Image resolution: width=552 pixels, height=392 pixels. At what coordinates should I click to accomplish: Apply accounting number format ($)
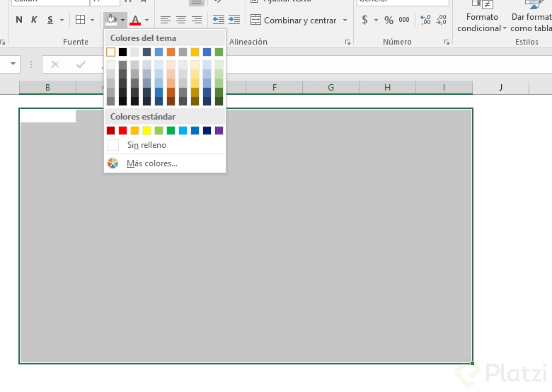pos(364,20)
